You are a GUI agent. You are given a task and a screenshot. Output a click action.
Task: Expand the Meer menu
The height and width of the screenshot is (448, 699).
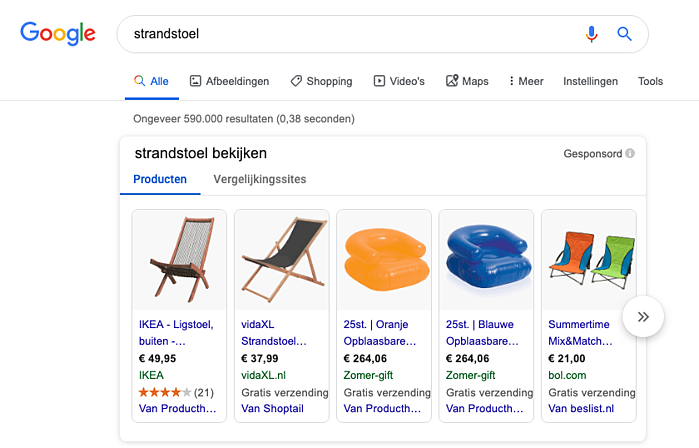pyautogui.click(x=526, y=81)
